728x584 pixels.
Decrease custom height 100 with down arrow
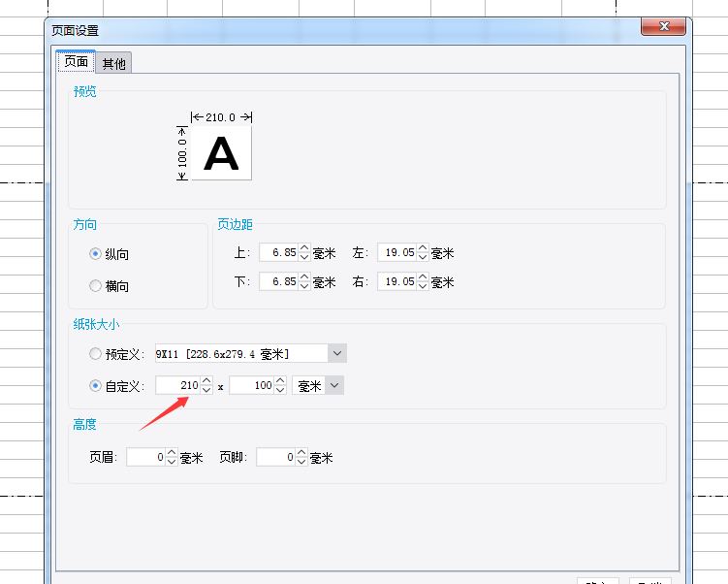[280, 390]
